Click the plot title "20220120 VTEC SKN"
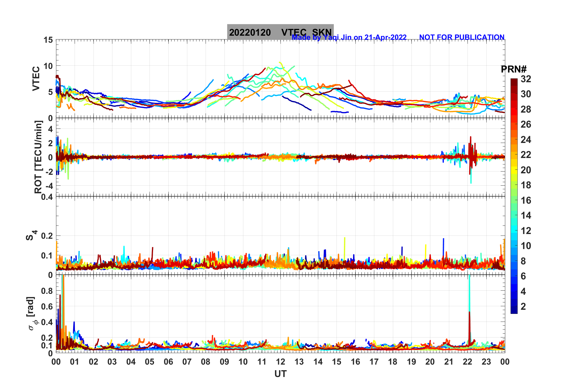561x392 pixels. point(280,32)
